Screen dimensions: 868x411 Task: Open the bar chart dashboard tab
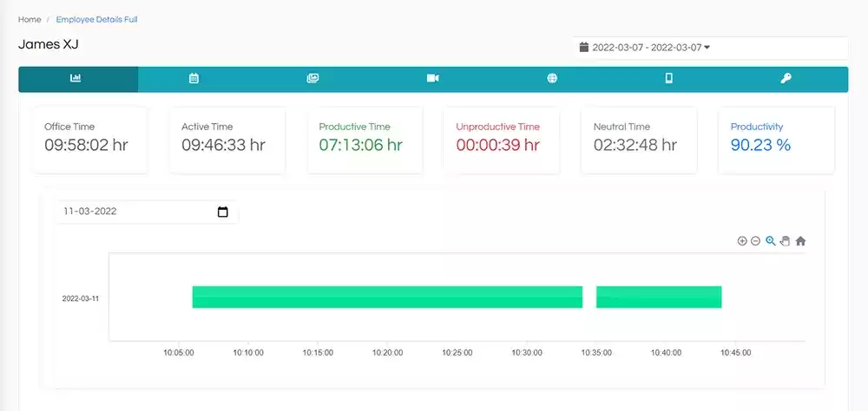(x=76, y=79)
